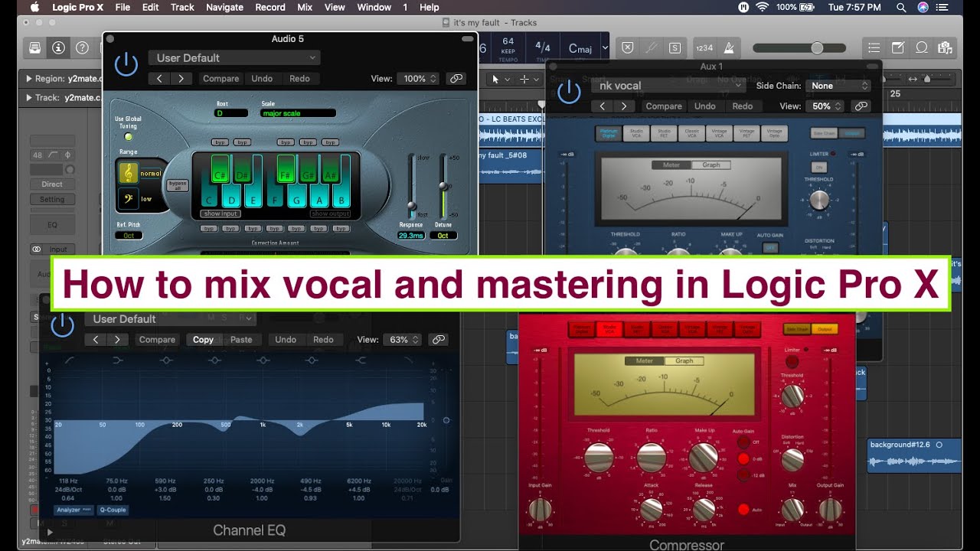Open the 63% View menu in Channel EQ
The image size is (980, 551).
coord(402,339)
